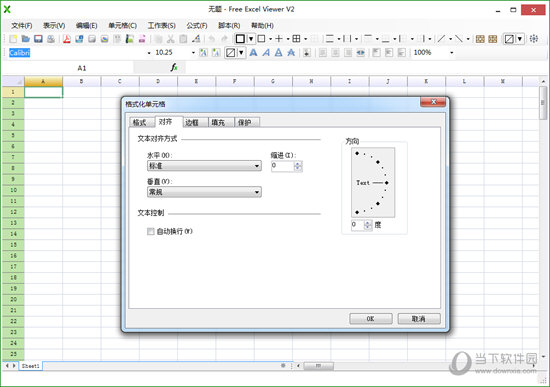Expand the fill color dropdown in font toolbar
This screenshot has width=550, height=387.
[241, 53]
